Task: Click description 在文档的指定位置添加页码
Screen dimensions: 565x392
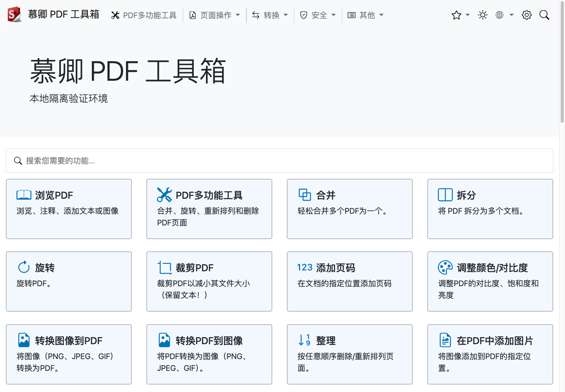Action: [344, 283]
